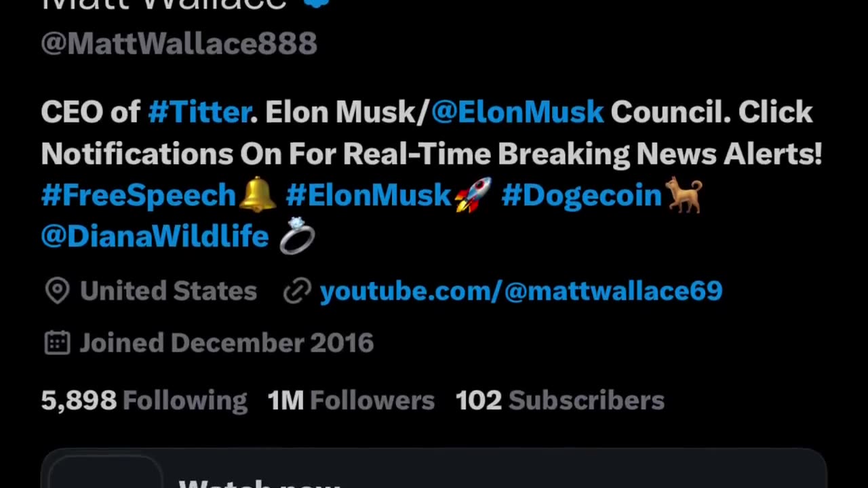This screenshot has height=488, width=868.
Task: Tap the #FreeSpeech hashtag
Action: [x=138, y=195]
